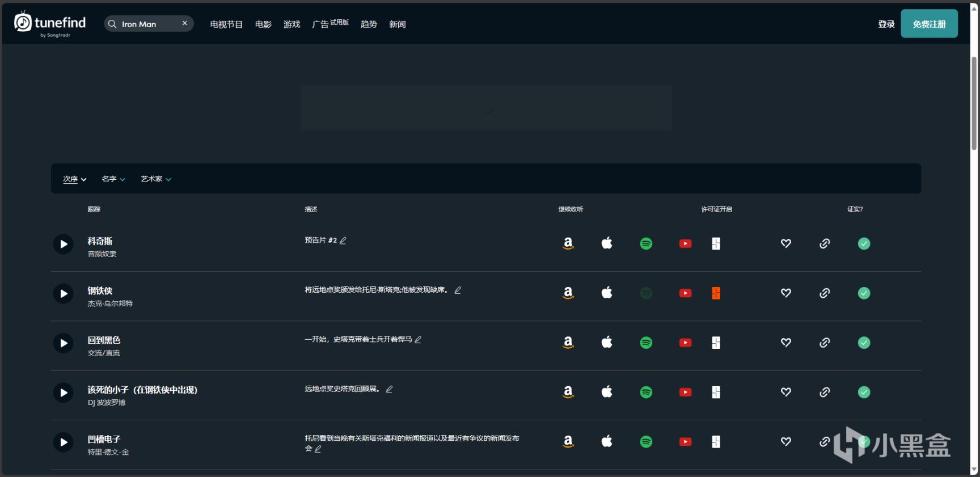Open Amazon link for 科奇斯

(x=568, y=244)
